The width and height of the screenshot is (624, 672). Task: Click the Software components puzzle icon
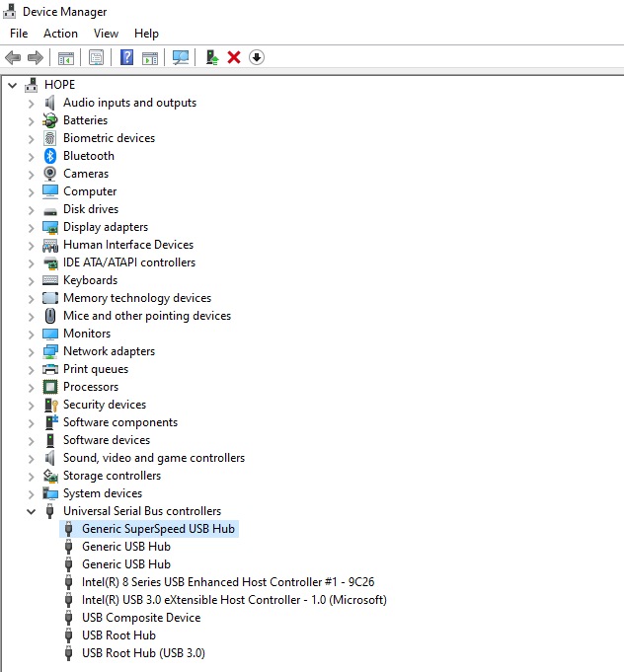click(x=51, y=422)
